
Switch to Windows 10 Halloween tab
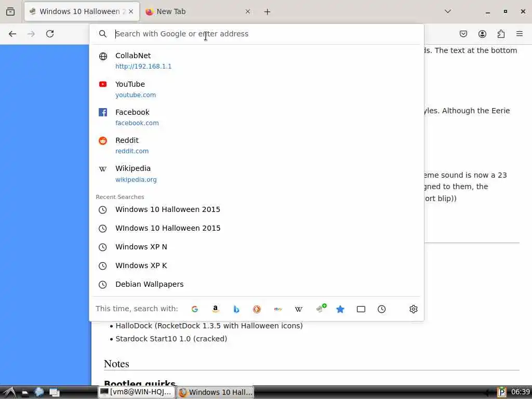(x=82, y=11)
